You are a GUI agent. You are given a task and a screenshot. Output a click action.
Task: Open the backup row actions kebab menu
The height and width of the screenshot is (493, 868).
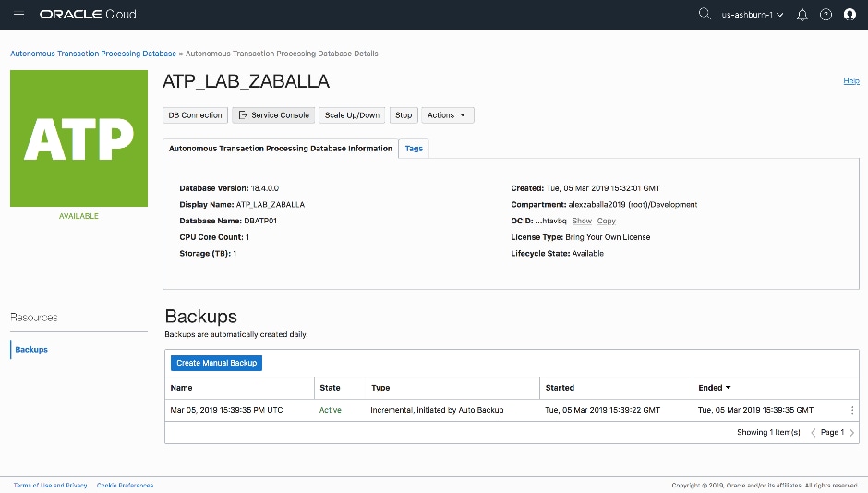click(x=851, y=410)
